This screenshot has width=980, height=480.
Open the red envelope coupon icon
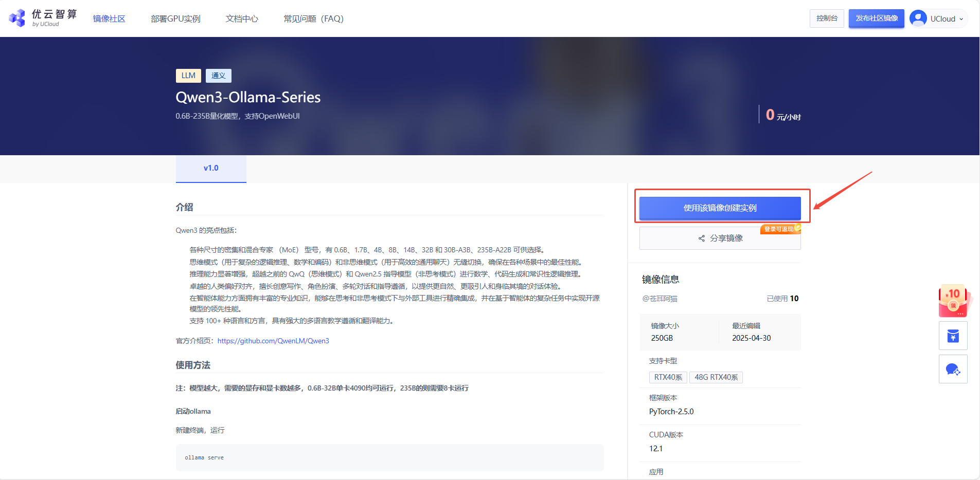(953, 301)
